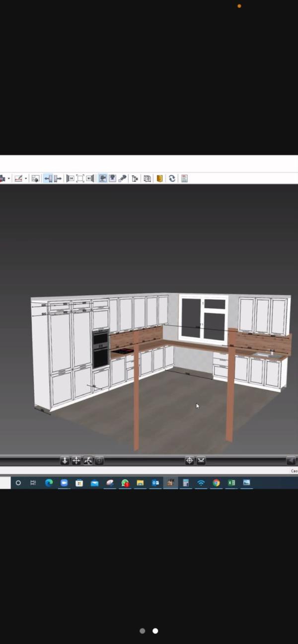Click the crosshair target icon in the bottom bar
Screen dimensions: 298x644
[189, 461]
